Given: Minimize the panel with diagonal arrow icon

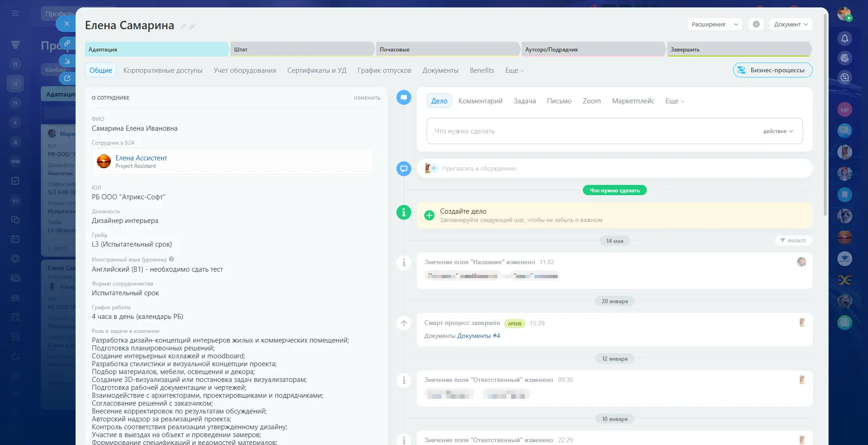Looking at the screenshot, I should click(67, 61).
